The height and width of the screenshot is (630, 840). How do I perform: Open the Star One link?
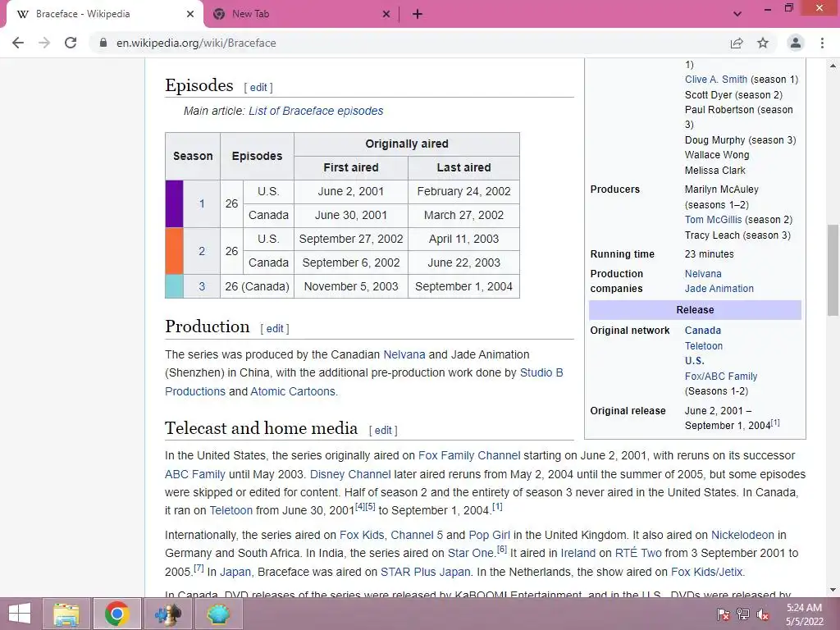coord(471,553)
